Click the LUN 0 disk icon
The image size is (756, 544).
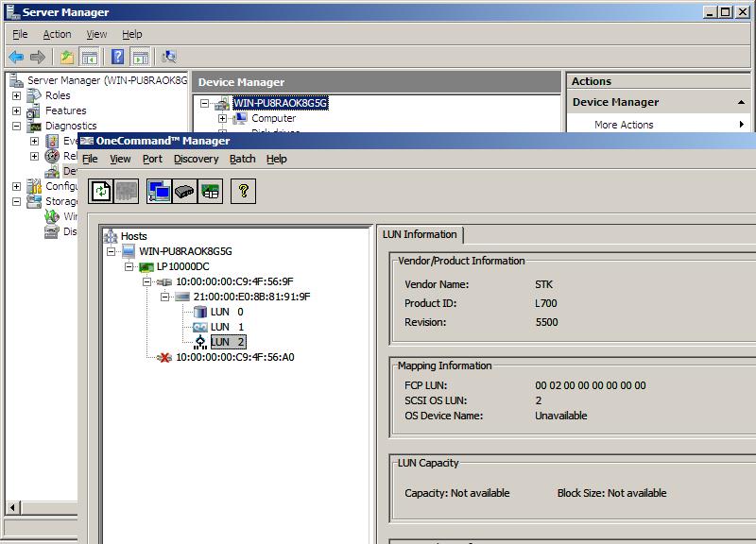tap(200, 312)
